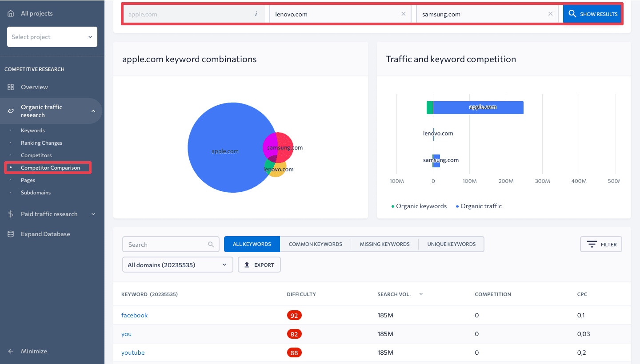The image size is (640, 364).
Task: Click the Paid traffic research dollar icon
Action: point(11,214)
